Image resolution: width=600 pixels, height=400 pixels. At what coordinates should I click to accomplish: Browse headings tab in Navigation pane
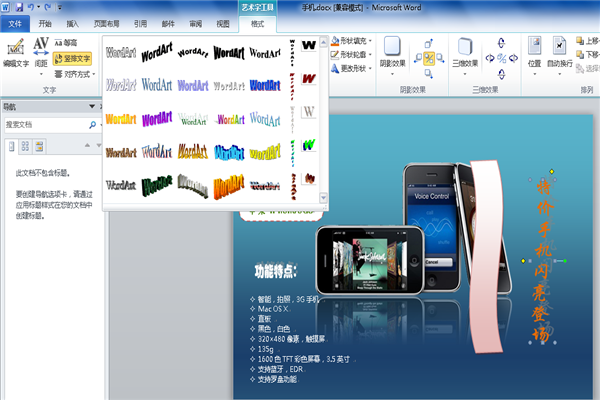(x=11, y=146)
